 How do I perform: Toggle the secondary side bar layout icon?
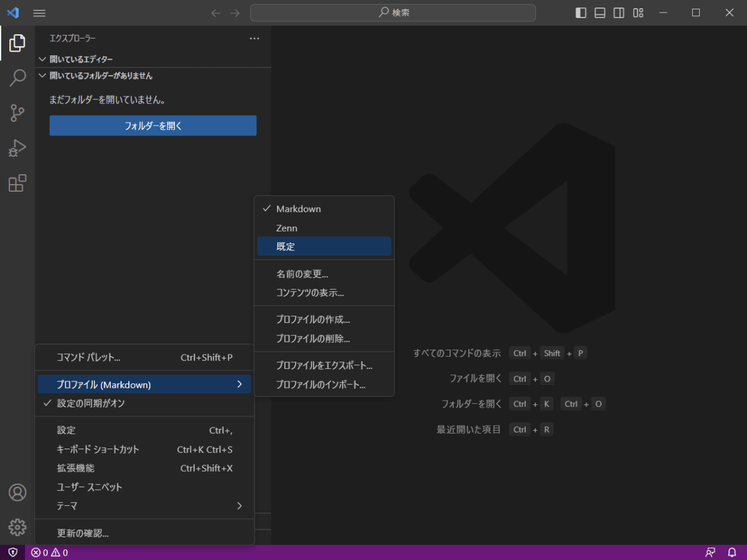[619, 13]
